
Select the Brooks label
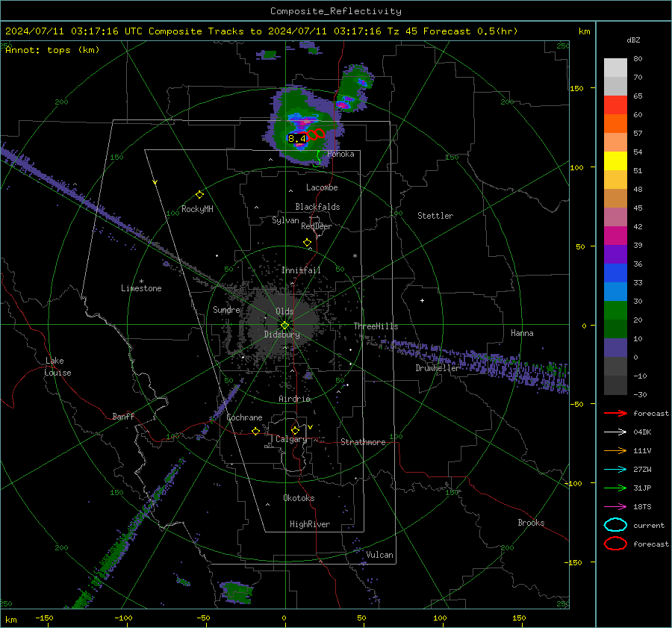pos(531,523)
